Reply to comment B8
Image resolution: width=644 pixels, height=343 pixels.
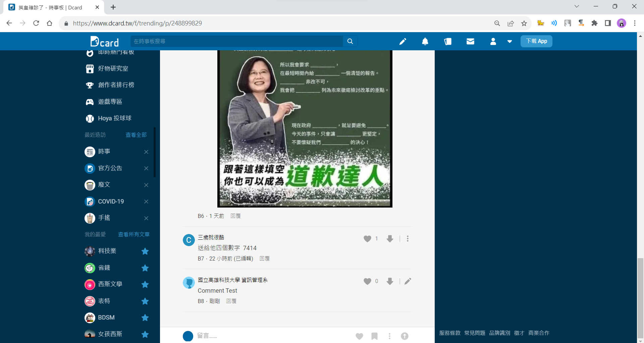tap(231, 301)
